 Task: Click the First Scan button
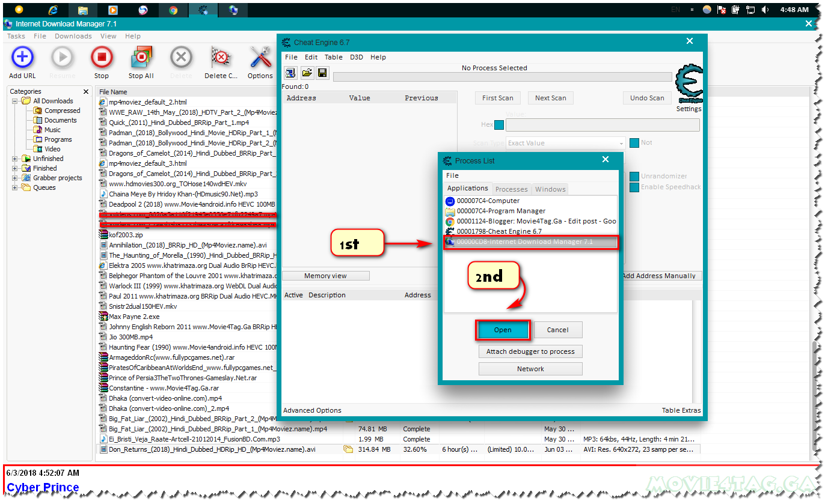tap(498, 98)
